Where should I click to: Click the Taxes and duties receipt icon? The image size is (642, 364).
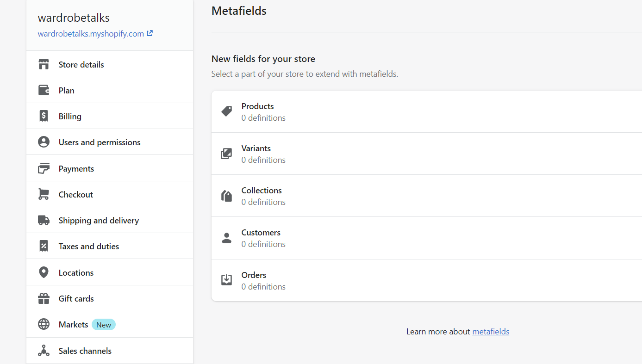tap(44, 246)
